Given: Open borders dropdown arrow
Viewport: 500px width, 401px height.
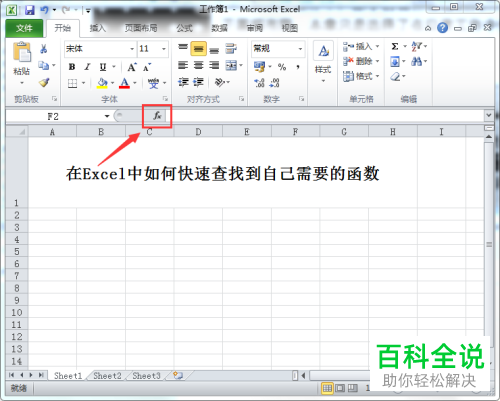Looking at the screenshot, I should click(83, 83).
